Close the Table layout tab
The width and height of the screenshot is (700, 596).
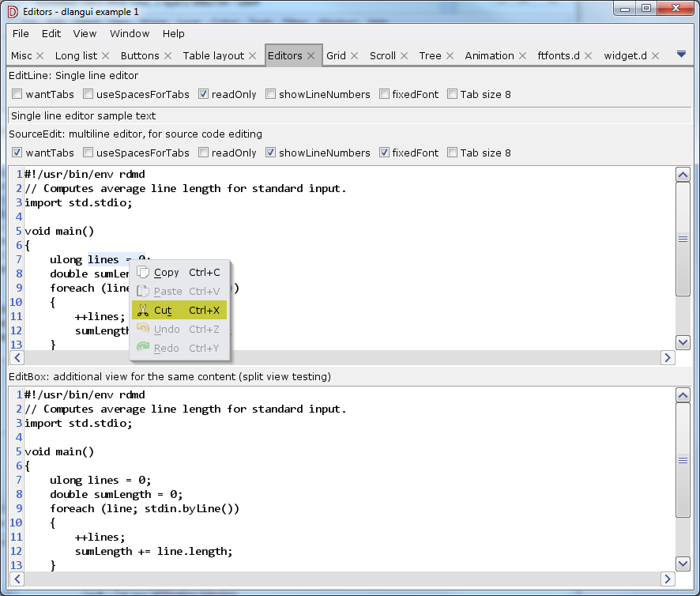coord(253,56)
